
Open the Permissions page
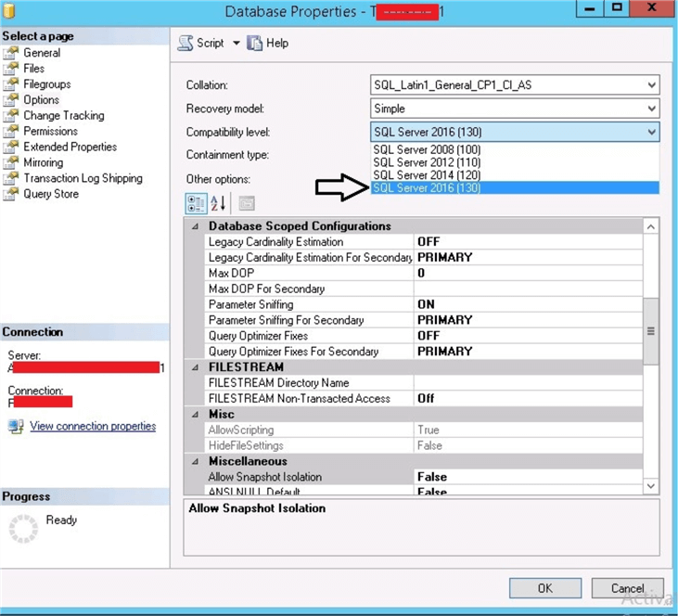pos(50,132)
